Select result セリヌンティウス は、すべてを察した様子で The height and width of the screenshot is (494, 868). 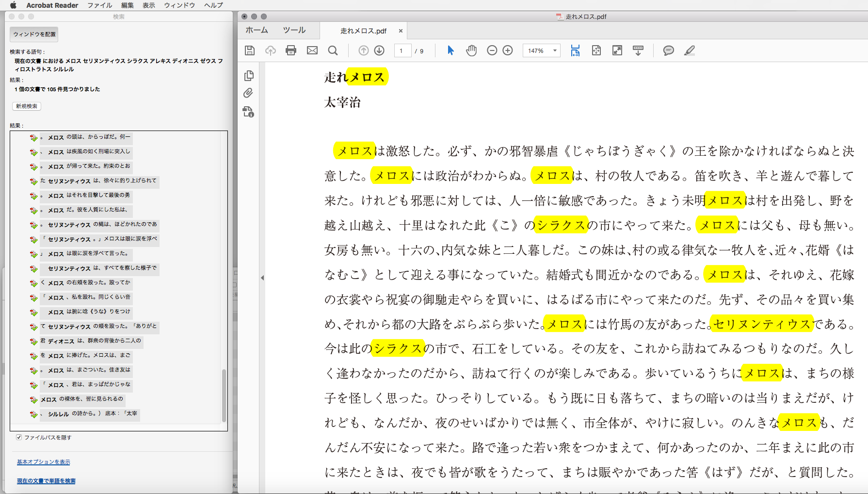tap(99, 268)
